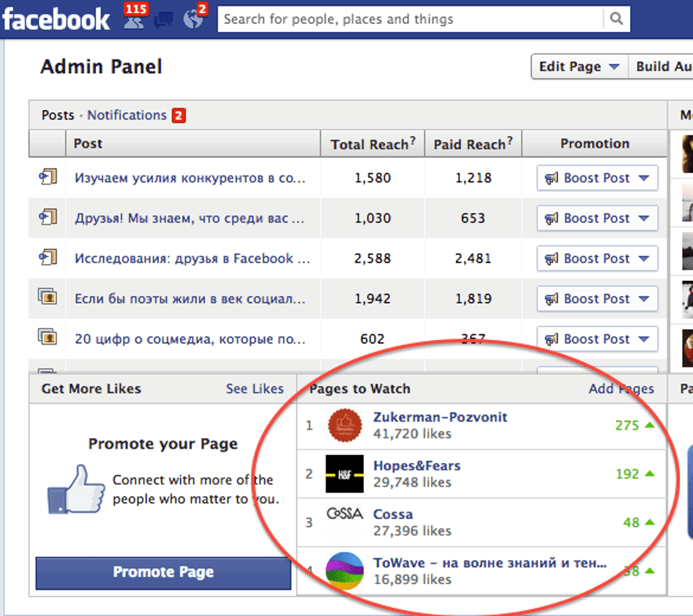Click the Zukerman-Pozvonit page avatar
Screen dimensions: 693x616
344,425
